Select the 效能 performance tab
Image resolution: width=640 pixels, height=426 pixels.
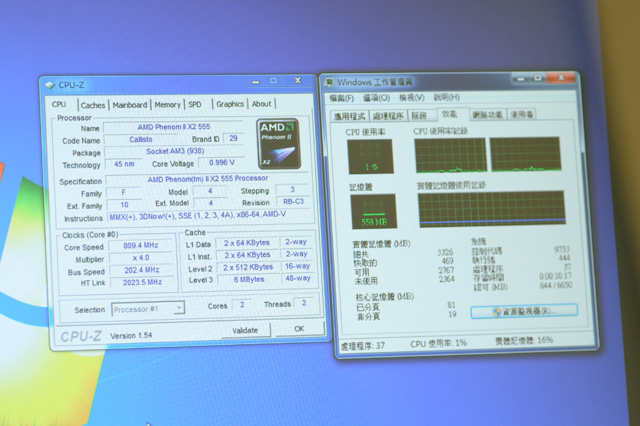pos(449,114)
